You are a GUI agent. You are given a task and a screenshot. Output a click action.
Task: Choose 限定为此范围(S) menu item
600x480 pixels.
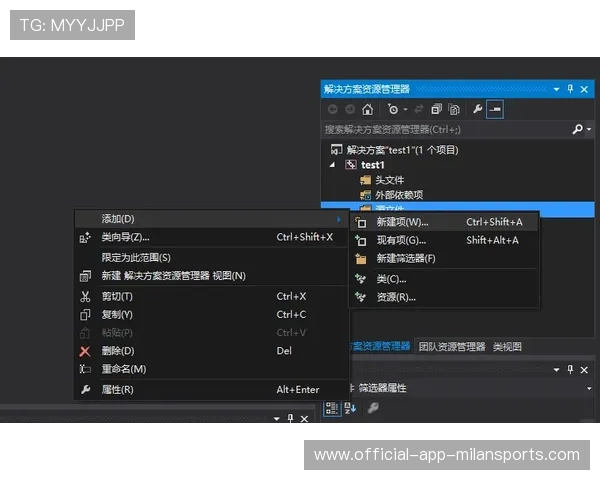coord(211,258)
